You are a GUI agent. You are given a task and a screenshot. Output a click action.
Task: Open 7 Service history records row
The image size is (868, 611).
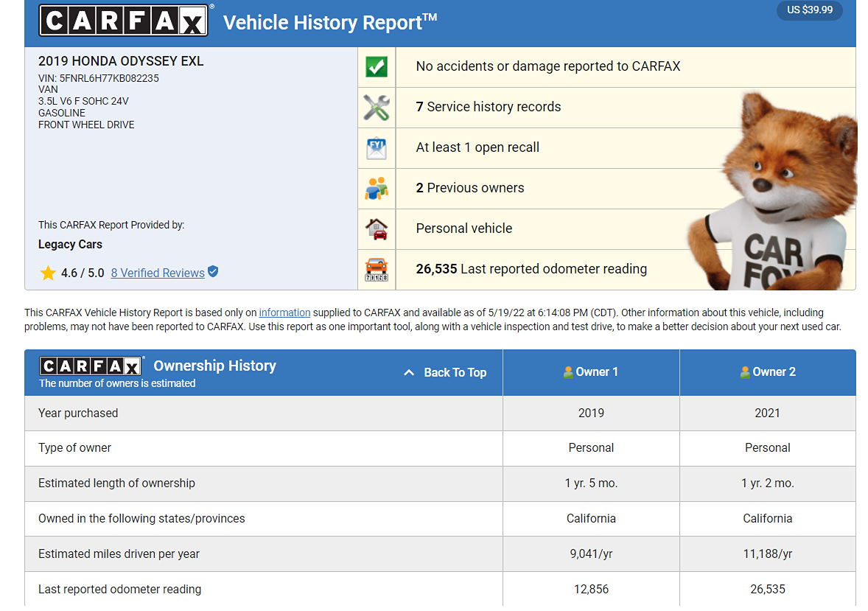pos(488,108)
